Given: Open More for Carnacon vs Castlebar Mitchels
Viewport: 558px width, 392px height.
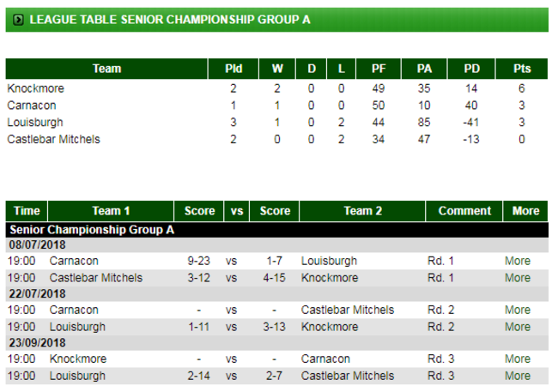Looking at the screenshot, I should tap(517, 310).
